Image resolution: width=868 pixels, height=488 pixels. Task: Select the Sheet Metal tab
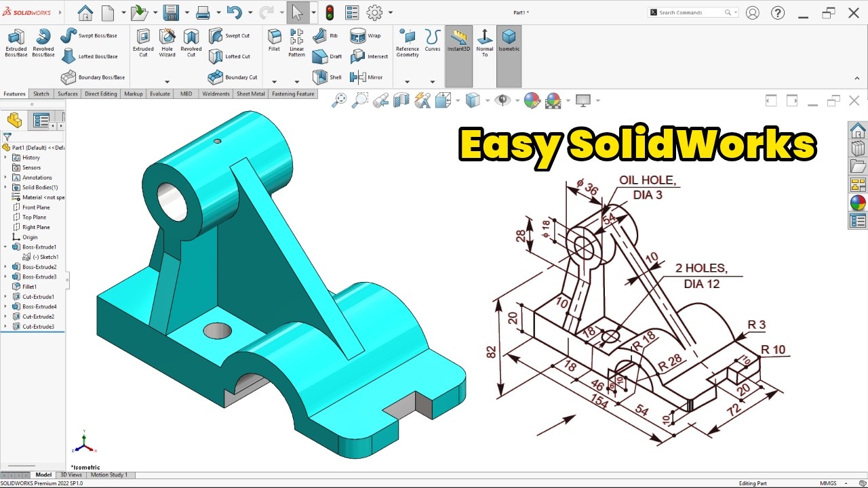(x=251, y=94)
